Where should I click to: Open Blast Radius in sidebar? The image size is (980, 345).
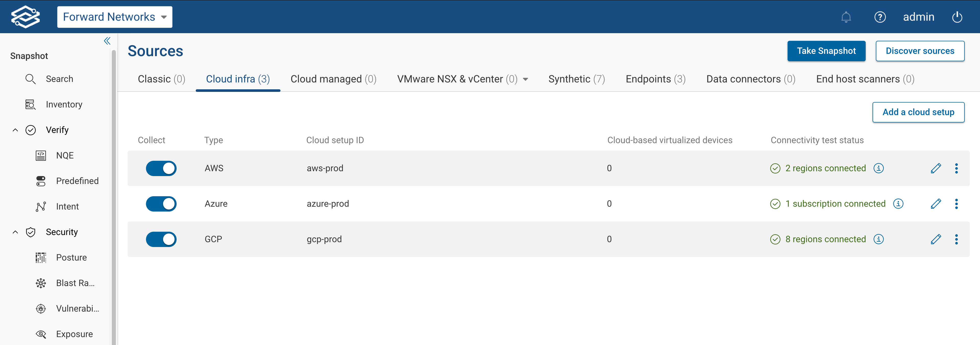[x=75, y=283]
